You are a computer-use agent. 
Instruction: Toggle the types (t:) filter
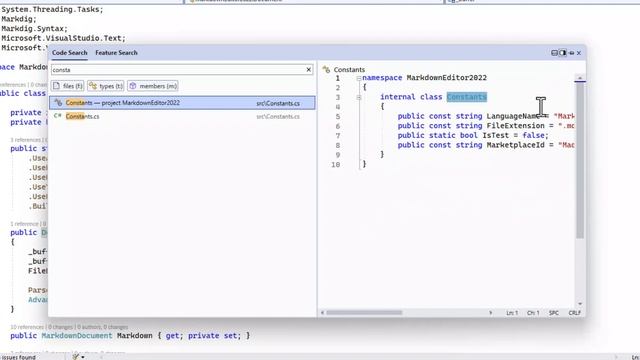point(105,86)
